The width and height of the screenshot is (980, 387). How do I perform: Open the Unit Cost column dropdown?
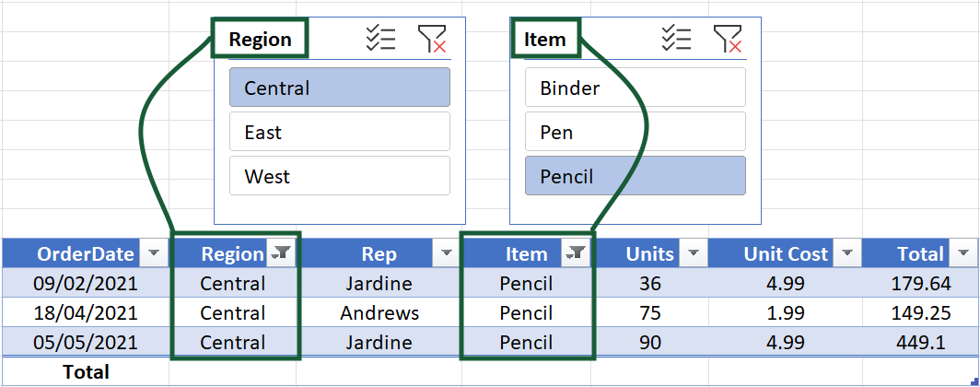[846, 254]
